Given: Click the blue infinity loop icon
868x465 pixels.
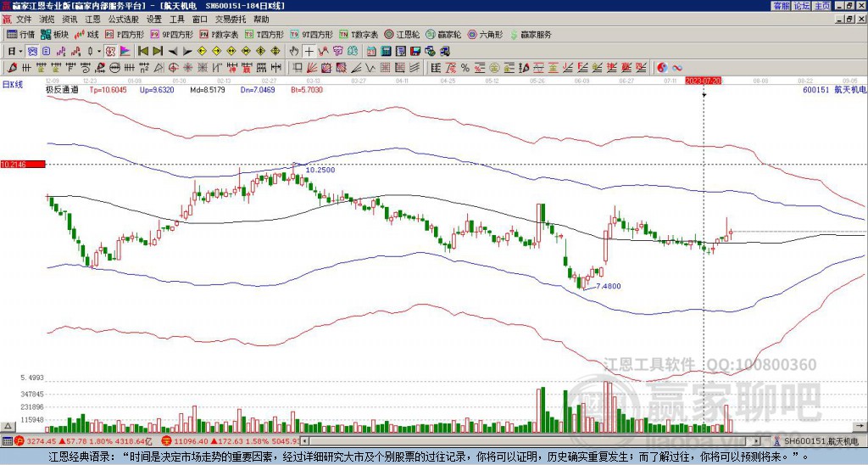Looking at the screenshot, I should pos(677,68).
